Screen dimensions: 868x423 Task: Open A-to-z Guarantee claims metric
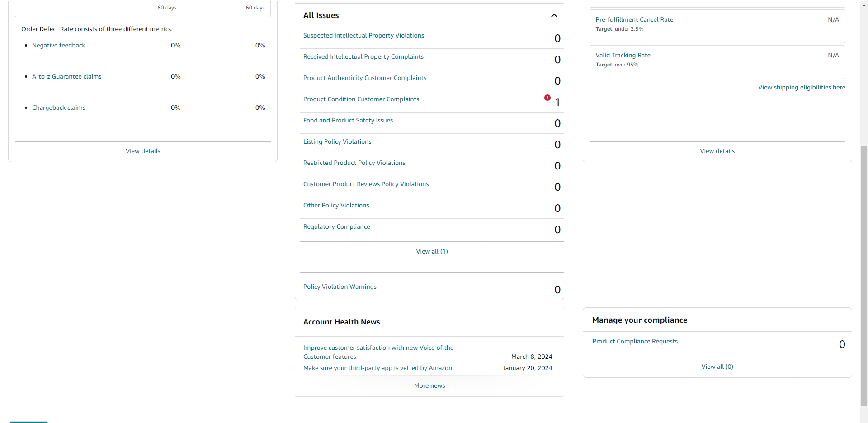(x=67, y=76)
